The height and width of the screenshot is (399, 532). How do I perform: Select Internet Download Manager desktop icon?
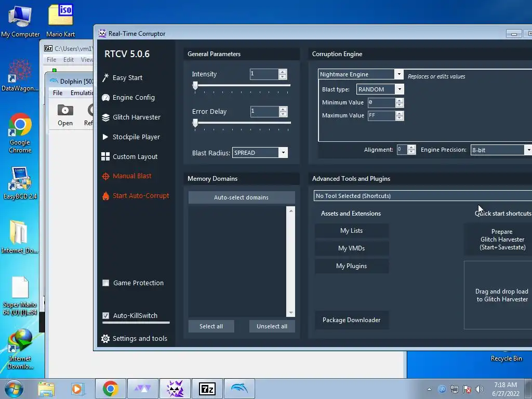(20, 350)
